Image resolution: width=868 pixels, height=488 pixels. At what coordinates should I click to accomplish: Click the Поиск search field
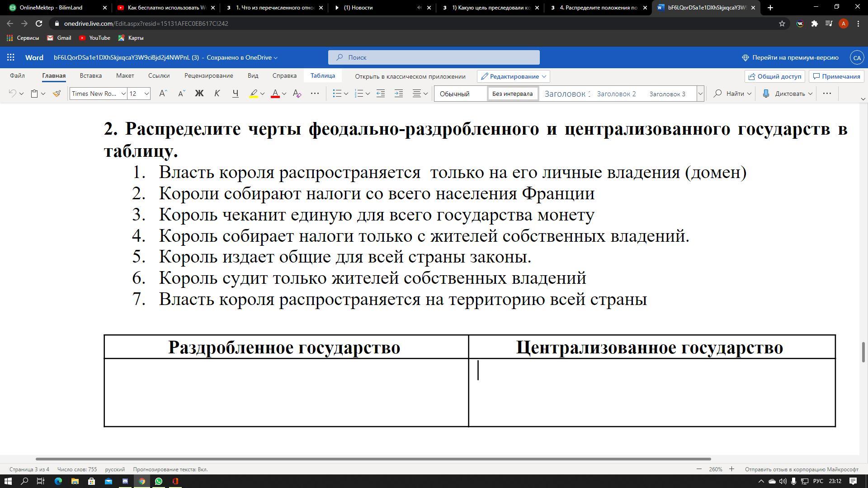click(434, 57)
